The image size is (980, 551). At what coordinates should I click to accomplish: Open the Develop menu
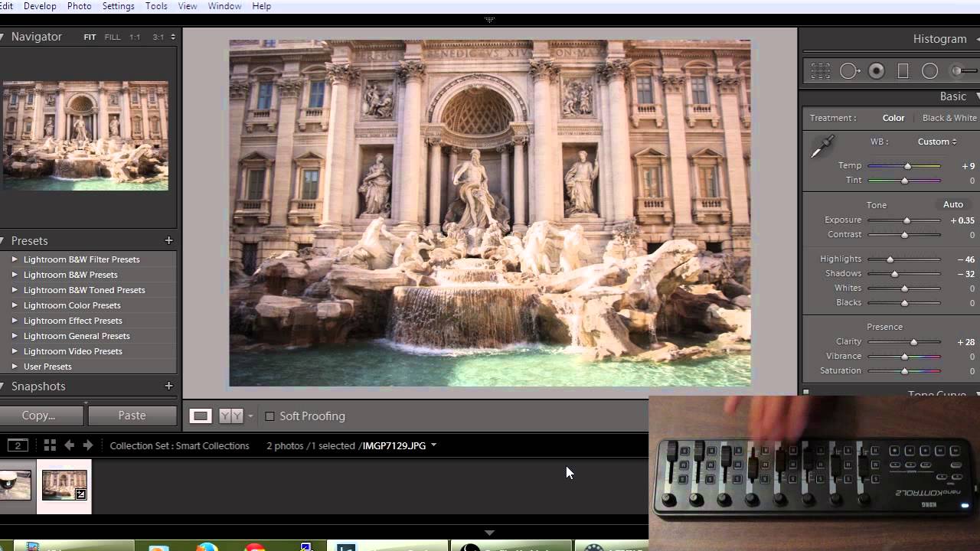coord(40,6)
